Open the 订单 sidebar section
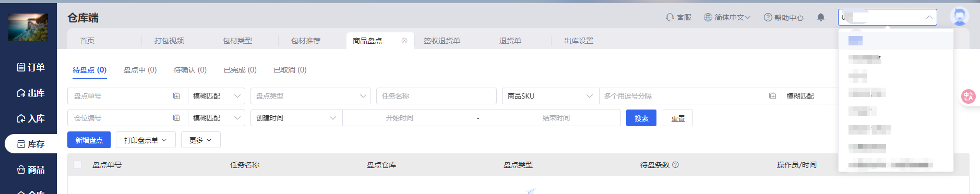The width and height of the screenshot is (980, 194). pyautogui.click(x=30, y=67)
